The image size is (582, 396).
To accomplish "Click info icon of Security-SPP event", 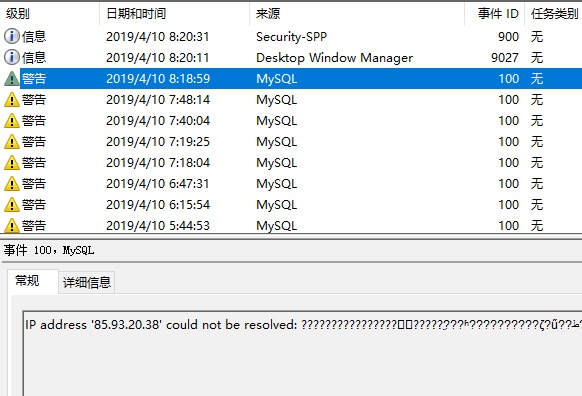I will click(12, 36).
